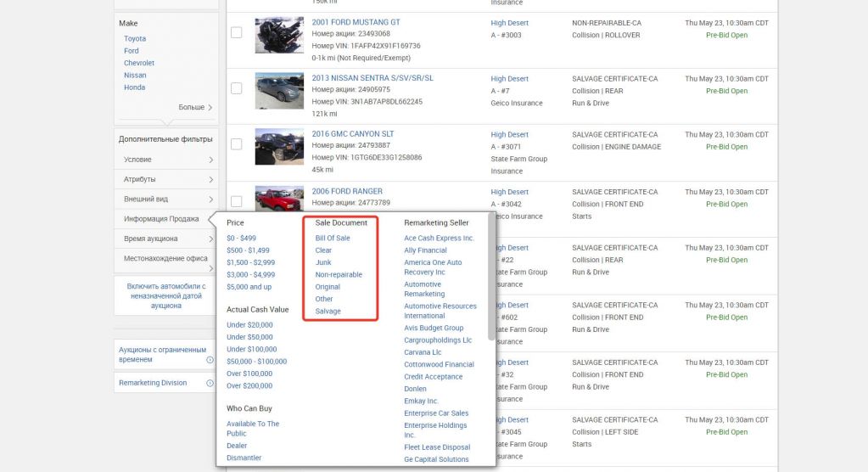Expand the Время аукциона filter
This screenshot has height=472, width=868.
[x=166, y=239]
